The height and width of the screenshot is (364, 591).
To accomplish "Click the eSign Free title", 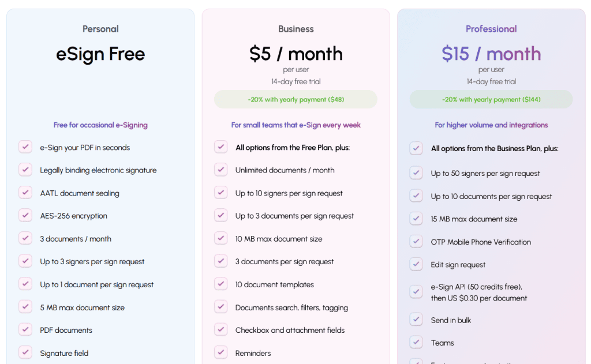I will tap(100, 54).
